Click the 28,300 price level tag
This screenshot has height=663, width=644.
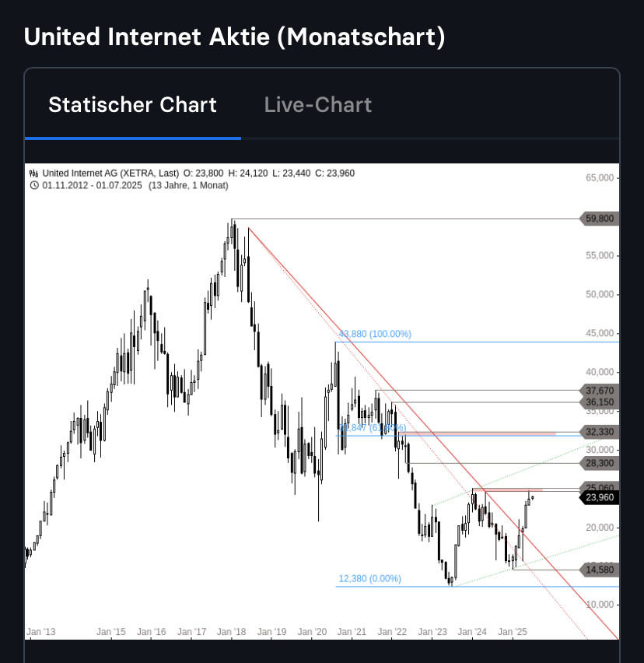(599, 463)
